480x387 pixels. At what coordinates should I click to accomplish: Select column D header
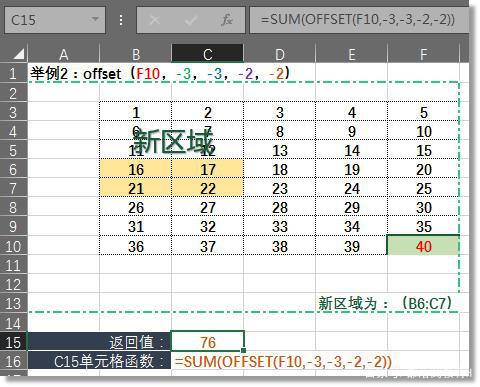(x=280, y=54)
